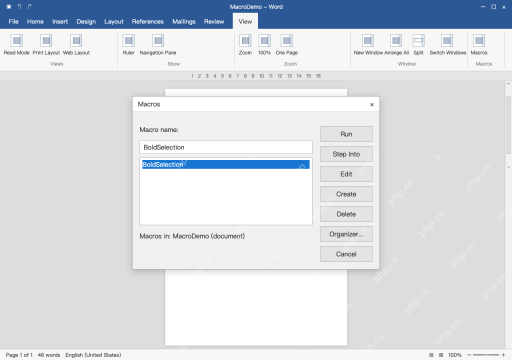Delete the selected macro
The image size is (512, 360).
pyautogui.click(x=346, y=214)
